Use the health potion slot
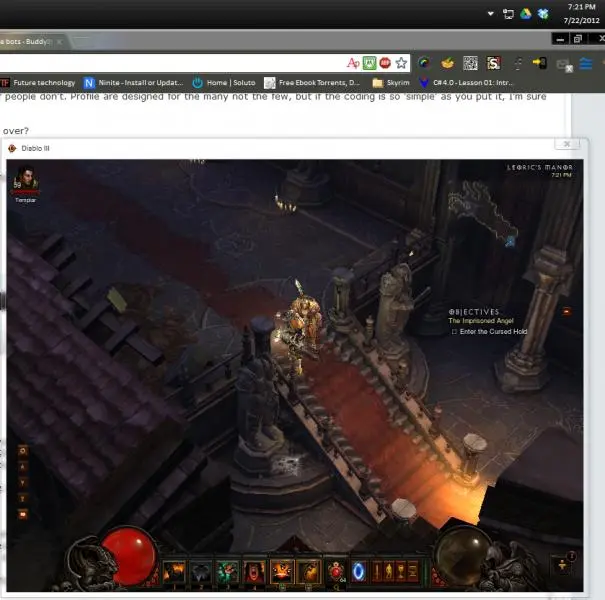 click(x=337, y=571)
